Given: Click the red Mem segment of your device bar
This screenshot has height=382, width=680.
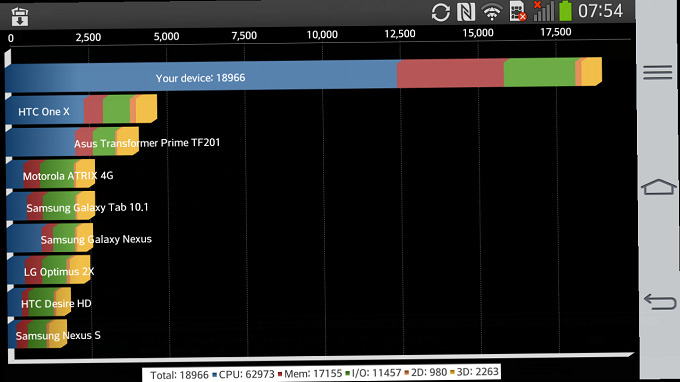Looking at the screenshot, I should coord(450,74).
